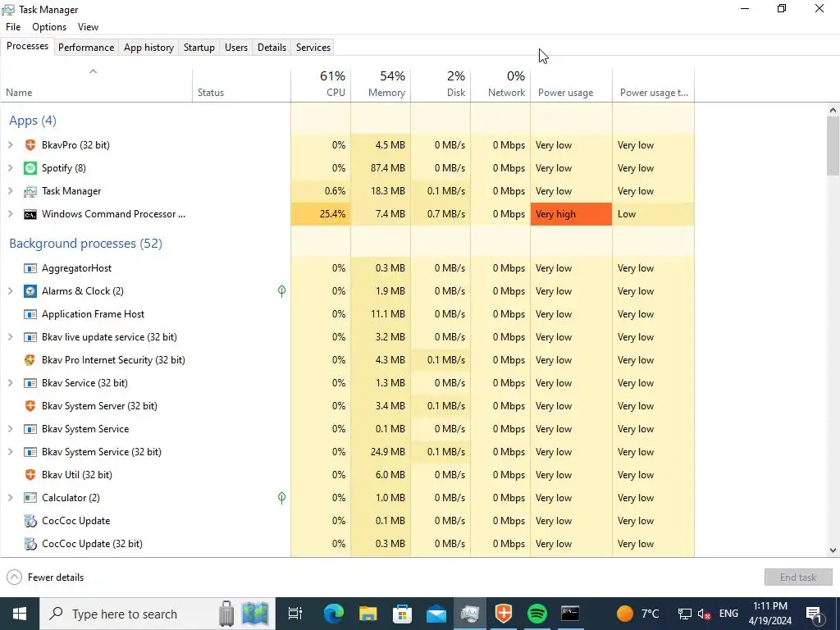The width and height of the screenshot is (840, 630).
Task: Sort processes by Disk column
Action: 441,85
